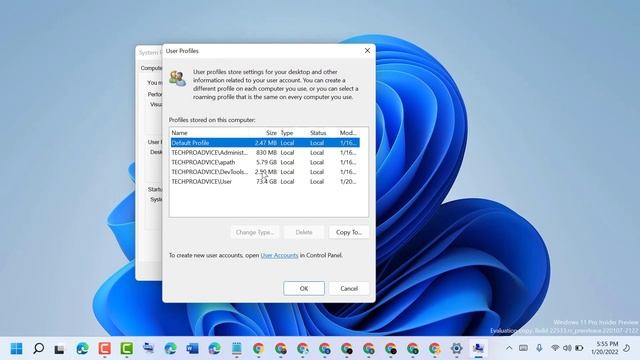This screenshot has width=640, height=360.
Task: Click the focus assist moon icon
Action: click(627, 348)
